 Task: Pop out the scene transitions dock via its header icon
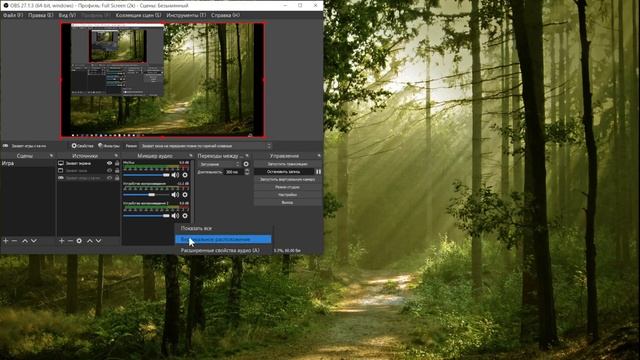[x=247, y=156]
